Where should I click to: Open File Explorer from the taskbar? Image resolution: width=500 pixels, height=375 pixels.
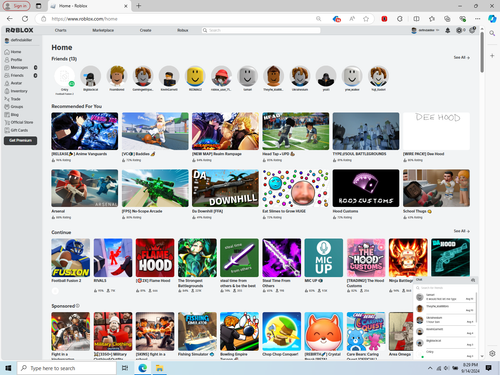[x=159, y=368]
